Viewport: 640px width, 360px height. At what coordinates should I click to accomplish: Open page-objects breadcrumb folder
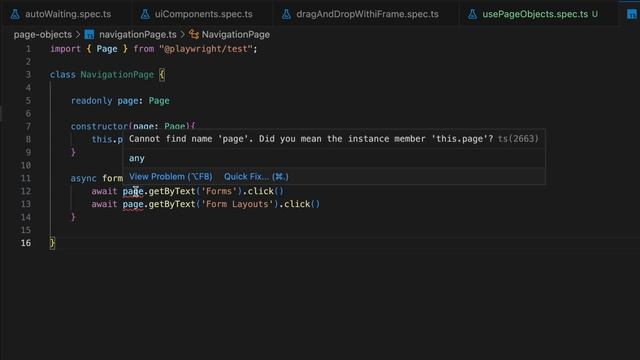[x=43, y=35]
